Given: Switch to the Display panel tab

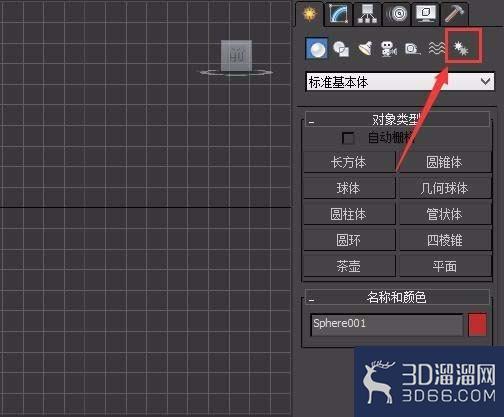Looking at the screenshot, I should (x=426, y=14).
